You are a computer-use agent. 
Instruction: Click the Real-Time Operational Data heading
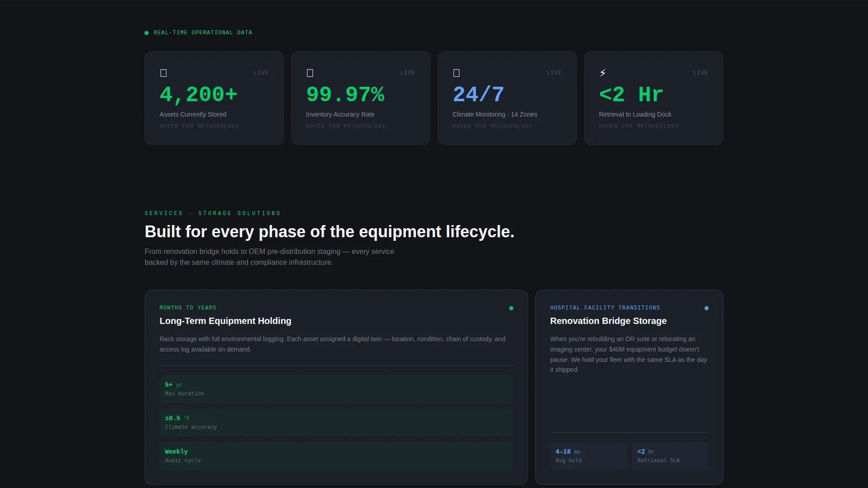[203, 33]
